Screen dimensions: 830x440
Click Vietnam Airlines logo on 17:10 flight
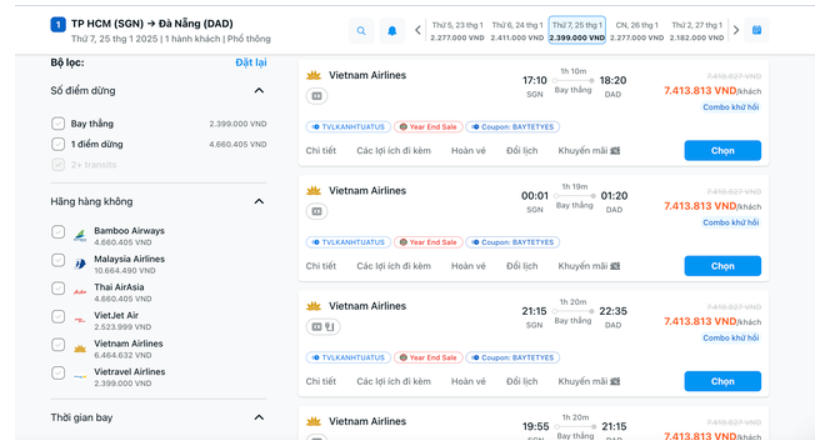click(314, 75)
